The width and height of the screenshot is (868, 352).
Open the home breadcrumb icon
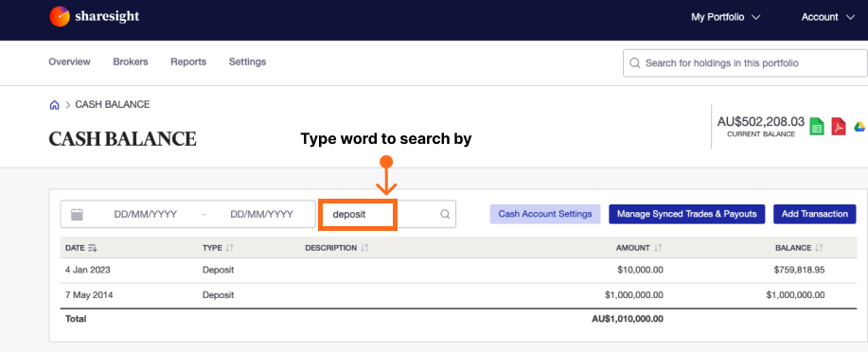[x=54, y=105]
